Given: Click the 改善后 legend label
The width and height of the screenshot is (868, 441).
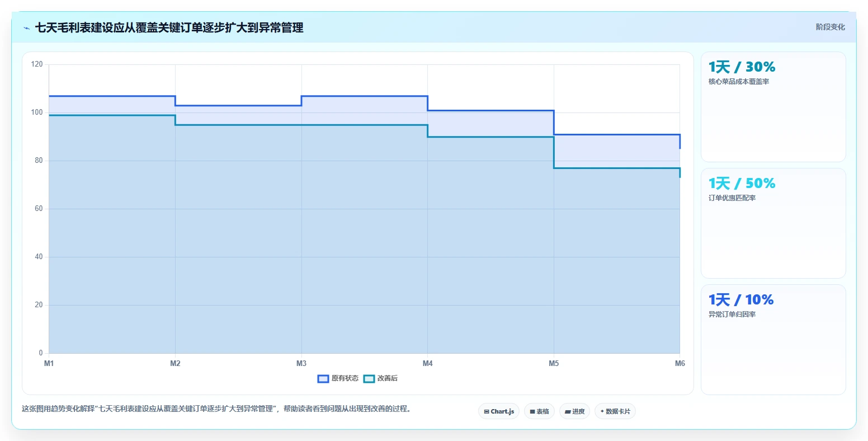Looking at the screenshot, I should click(x=388, y=379).
